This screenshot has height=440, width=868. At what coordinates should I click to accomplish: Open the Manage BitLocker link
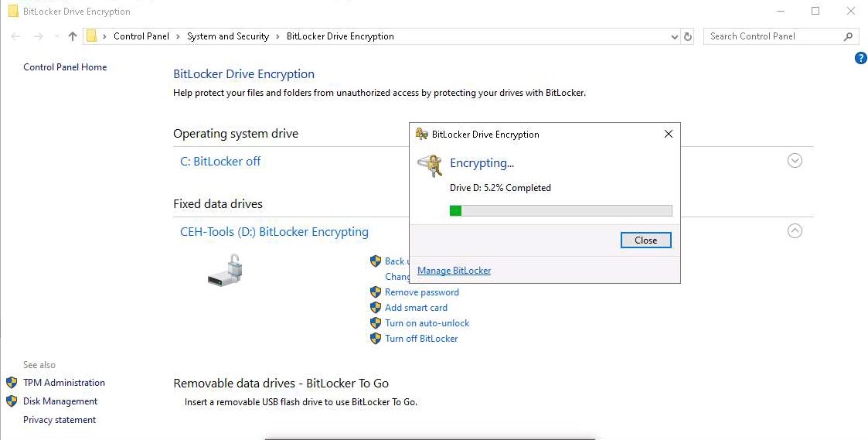[x=454, y=271]
